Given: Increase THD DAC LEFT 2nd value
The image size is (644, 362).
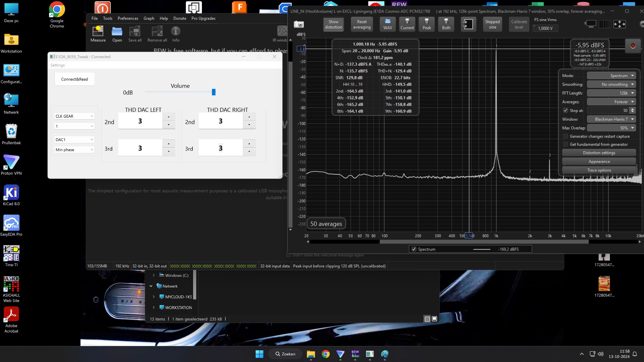Looking at the screenshot, I should [169, 117].
